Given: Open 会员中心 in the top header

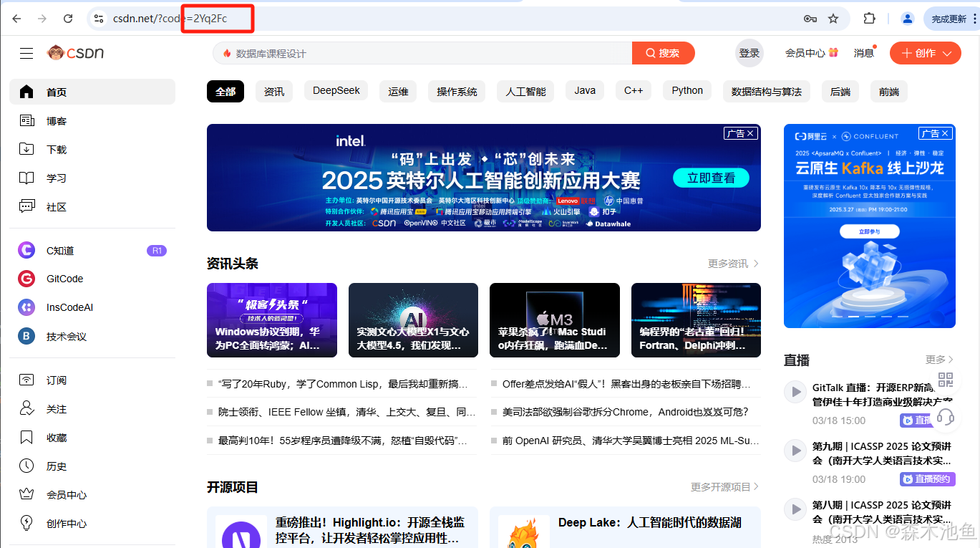Looking at the screenshot, I should point(811,53).
